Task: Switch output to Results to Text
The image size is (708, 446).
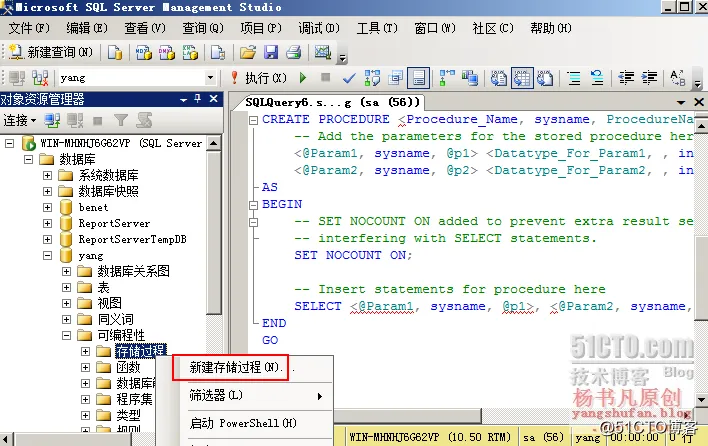Action: click(x=499, y=78)
